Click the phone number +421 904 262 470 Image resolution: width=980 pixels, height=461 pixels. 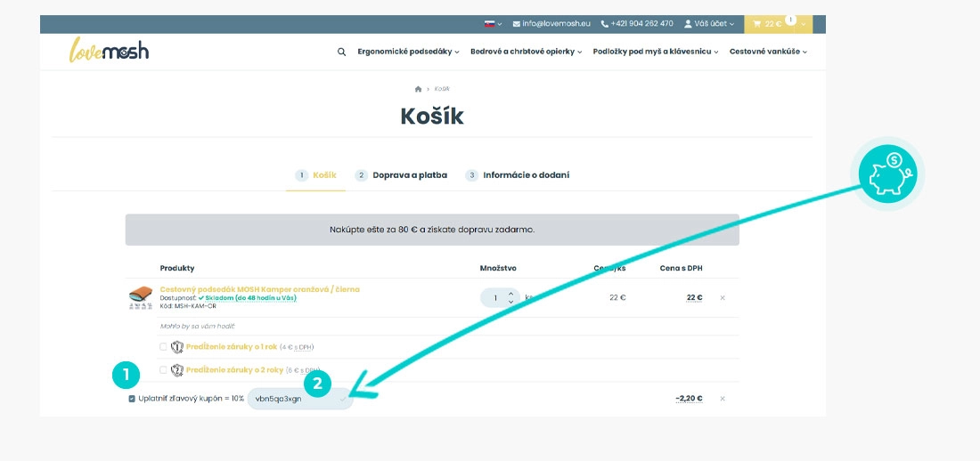(637, 24)
